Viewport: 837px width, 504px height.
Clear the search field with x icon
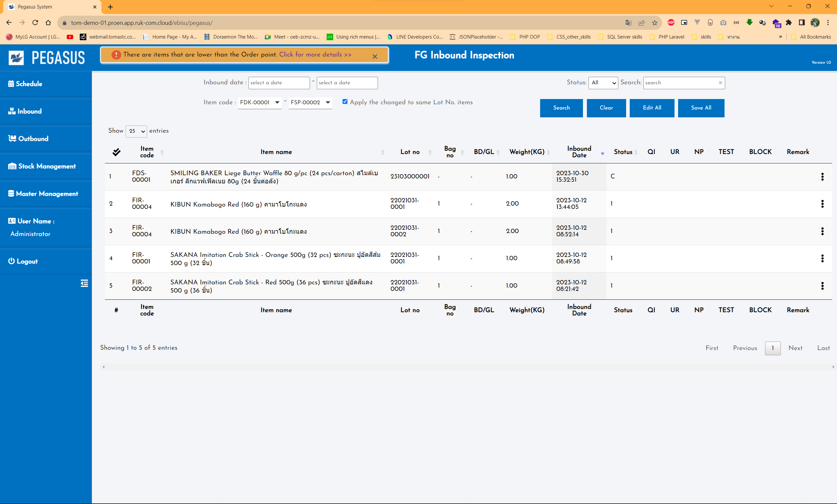[x=720, y=82]
